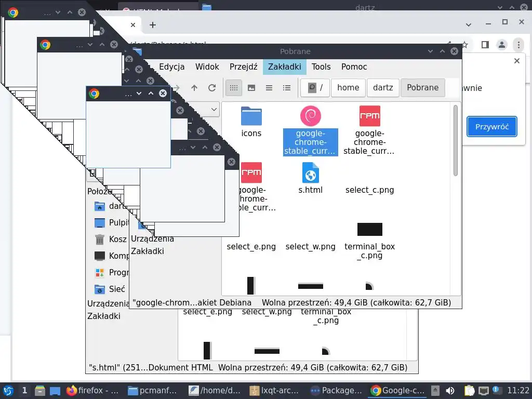Click the Pobrane path button
The height and width of the screenshot is (399, 532).
tap(422, 88)
